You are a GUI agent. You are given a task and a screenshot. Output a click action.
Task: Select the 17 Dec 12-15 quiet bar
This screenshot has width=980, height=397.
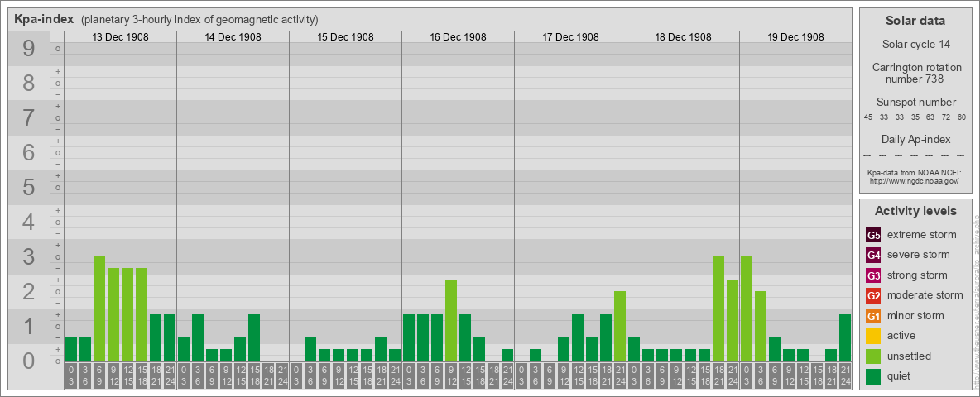(x=578, y=337)
